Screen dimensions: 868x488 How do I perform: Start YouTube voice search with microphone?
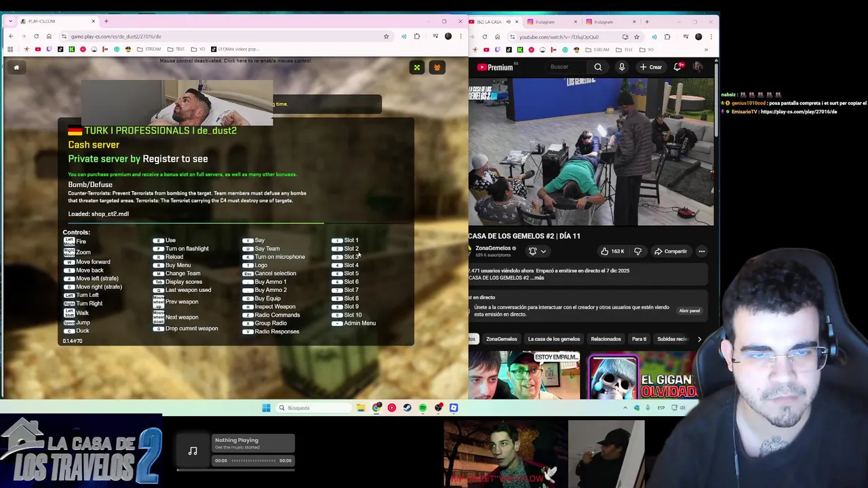pos(622,67)
